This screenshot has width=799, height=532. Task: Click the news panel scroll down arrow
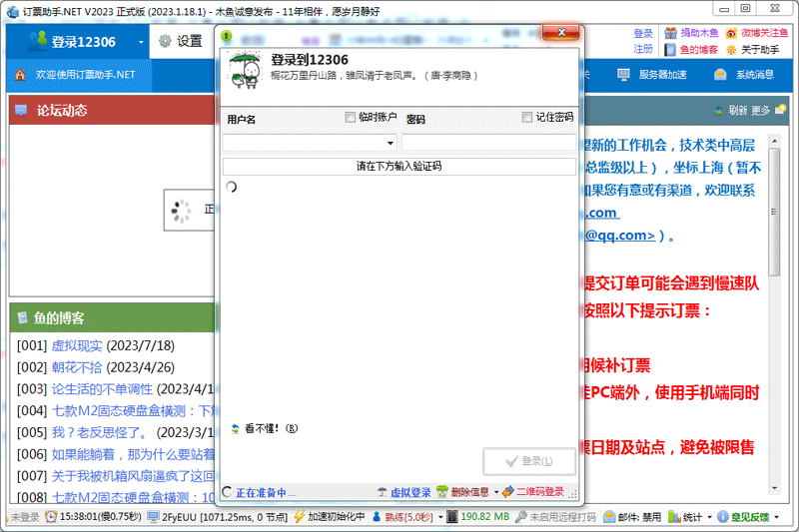[x=775, y=488]
